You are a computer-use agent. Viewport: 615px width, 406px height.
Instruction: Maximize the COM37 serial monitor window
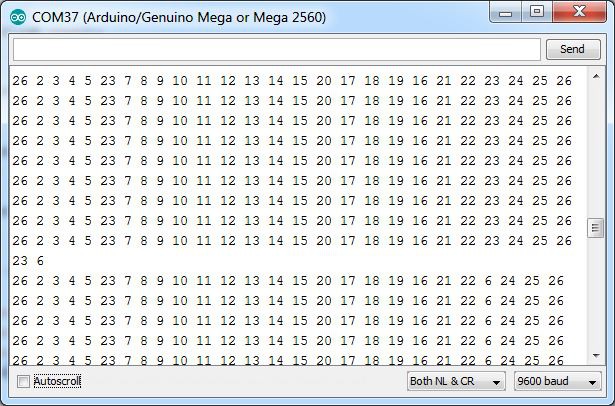[537, 12]
